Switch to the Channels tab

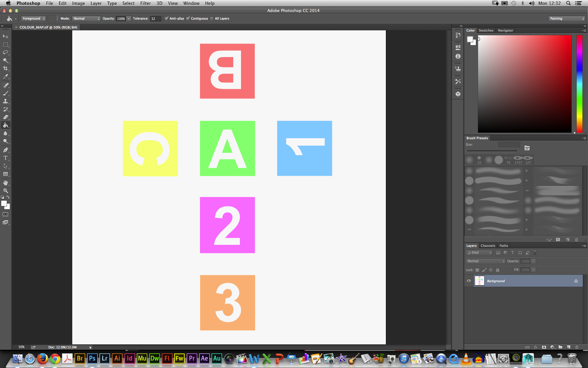tap(488, 246)
